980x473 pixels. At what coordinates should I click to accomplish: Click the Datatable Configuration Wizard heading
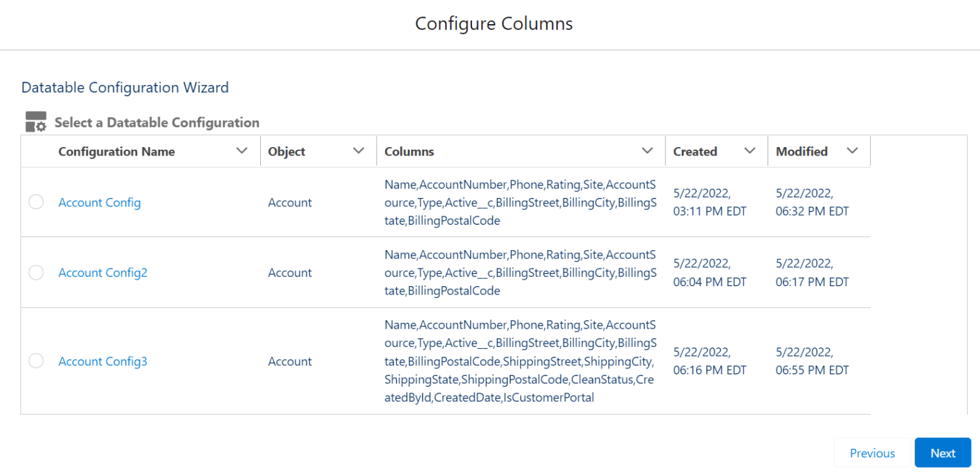(x=124, y=87)
